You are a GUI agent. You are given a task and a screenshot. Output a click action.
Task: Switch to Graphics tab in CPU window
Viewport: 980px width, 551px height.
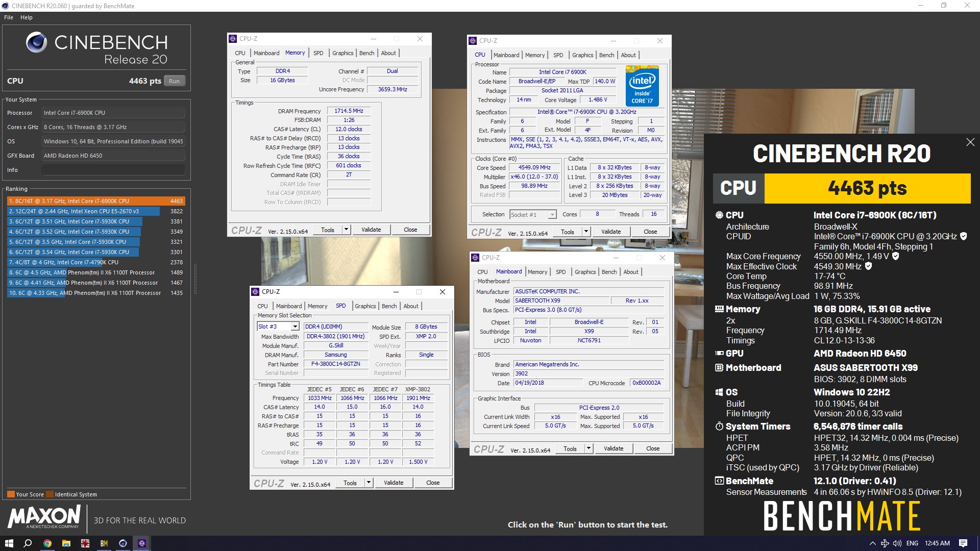tap(582, 55)
